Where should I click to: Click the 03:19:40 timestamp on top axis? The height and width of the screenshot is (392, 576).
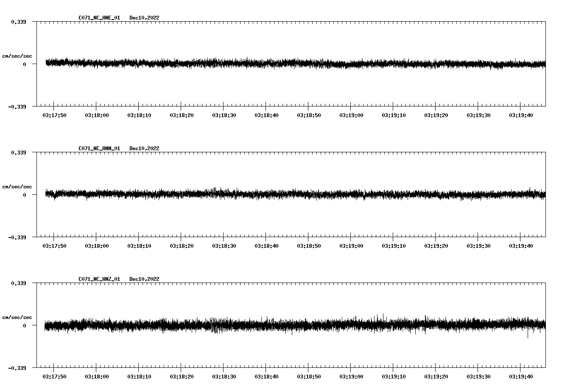point(521,115)
